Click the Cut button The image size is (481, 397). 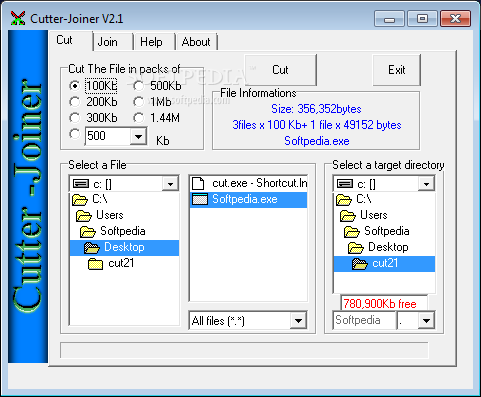click(x=280, y=70)
